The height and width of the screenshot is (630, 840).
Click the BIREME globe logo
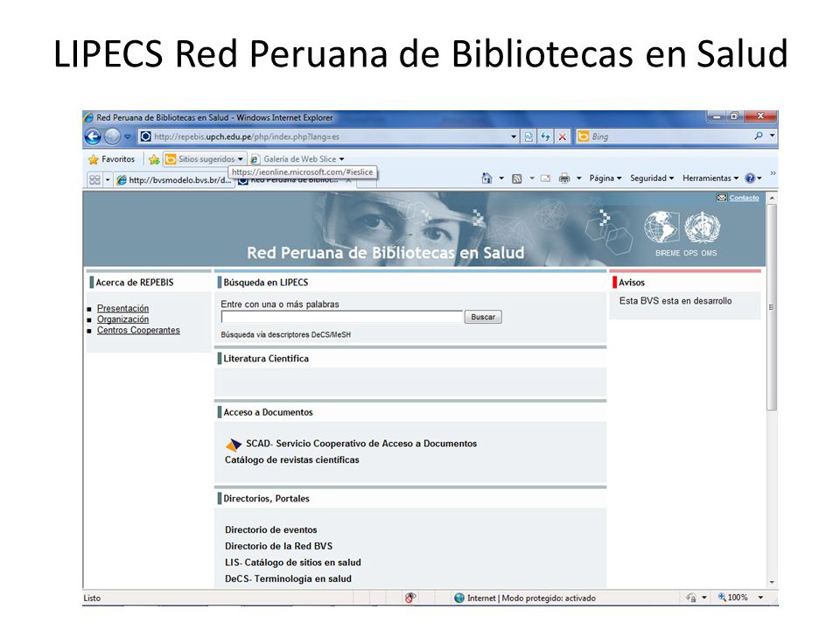661,227
